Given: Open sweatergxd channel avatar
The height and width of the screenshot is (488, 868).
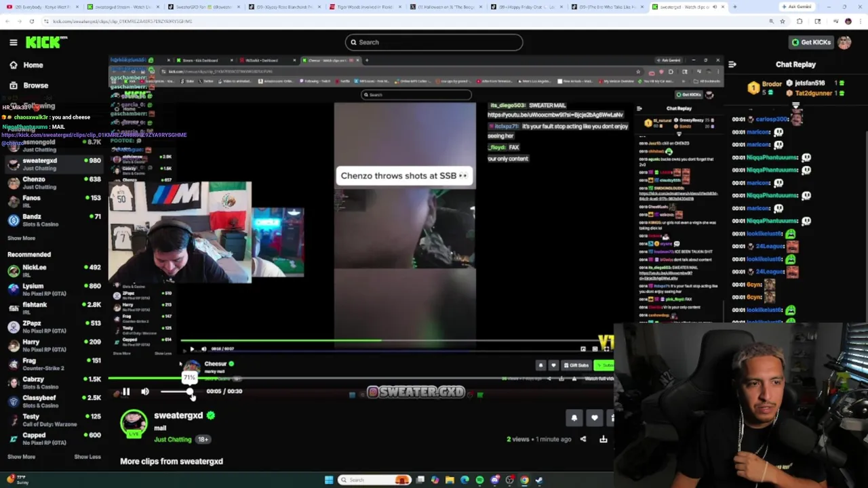Looking at the screenshot, I should (x=134, y=424).
